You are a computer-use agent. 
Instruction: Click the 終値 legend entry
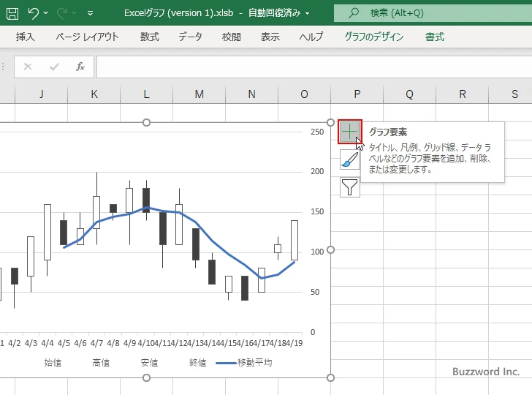click(197, 363)
